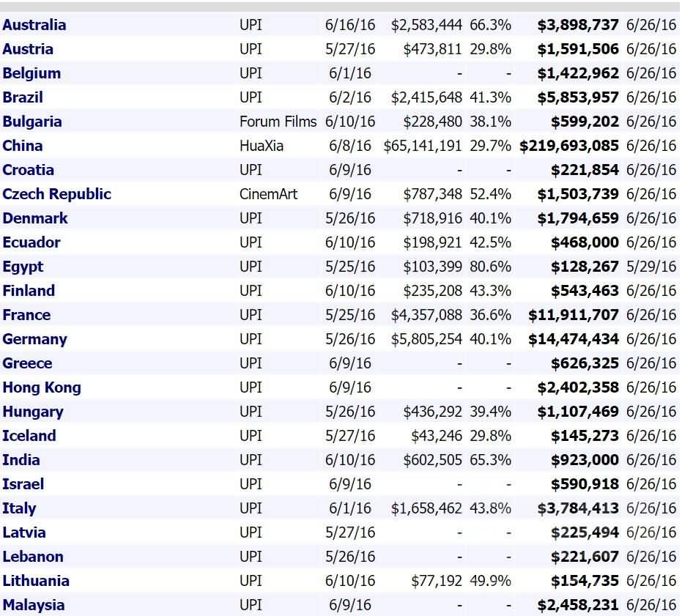Open the Croatia link
Image resolution: width=682 pixels, height=616 pixels.
coord(28,170)
